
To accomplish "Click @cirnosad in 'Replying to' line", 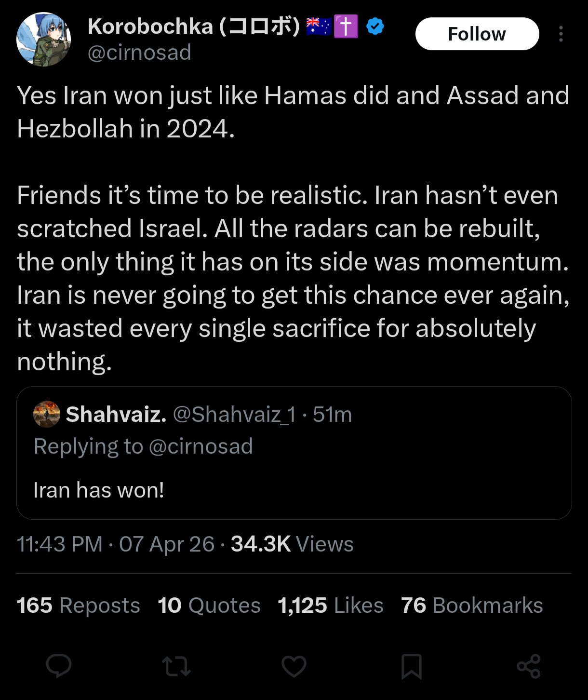I will coord(201,446).
